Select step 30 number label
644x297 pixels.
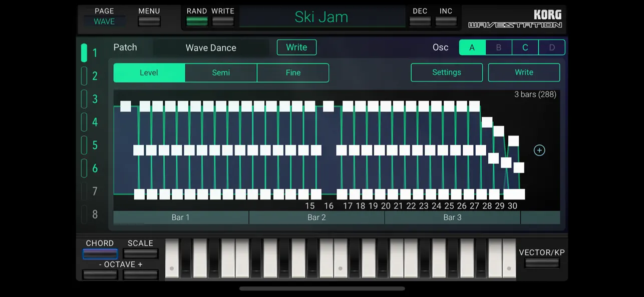click(512, 206)
